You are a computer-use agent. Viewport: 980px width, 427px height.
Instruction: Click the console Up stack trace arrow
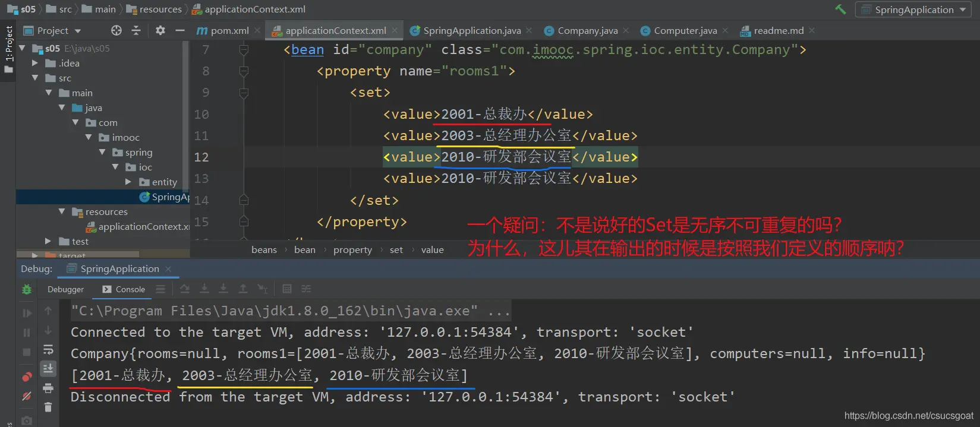click(48, 311)
